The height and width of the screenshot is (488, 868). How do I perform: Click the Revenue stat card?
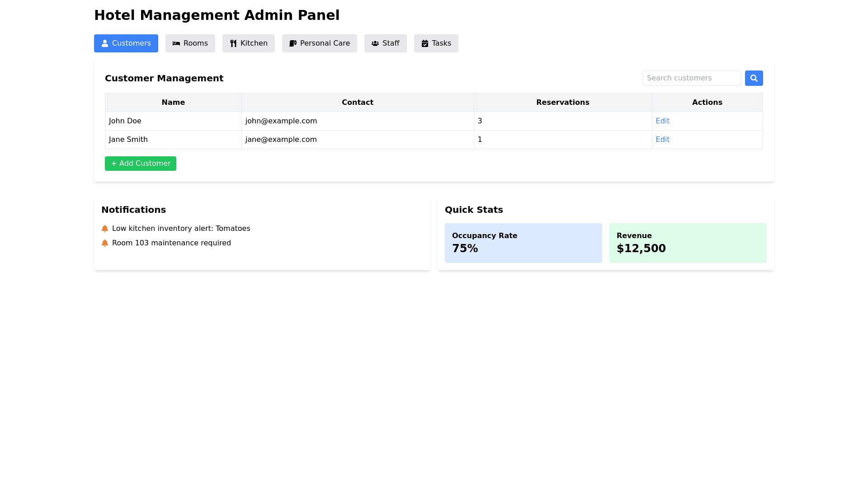click(x=688, y=243)
